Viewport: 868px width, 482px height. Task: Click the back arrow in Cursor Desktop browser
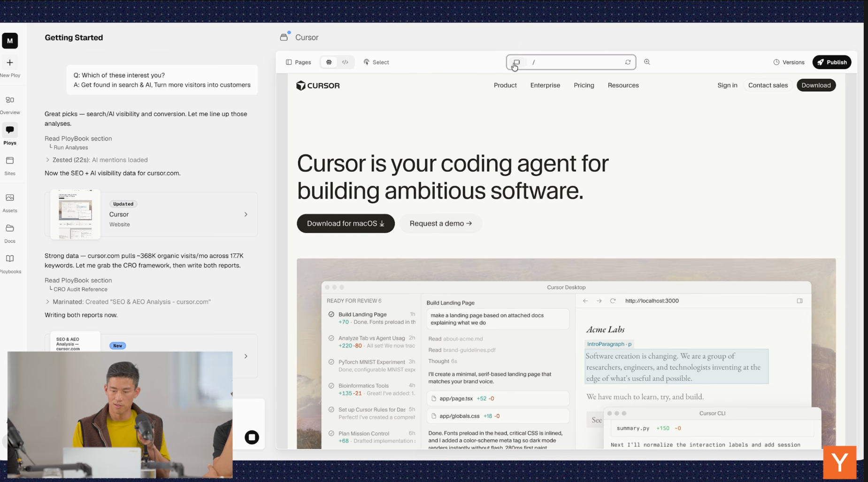click(x=585, y=301)
